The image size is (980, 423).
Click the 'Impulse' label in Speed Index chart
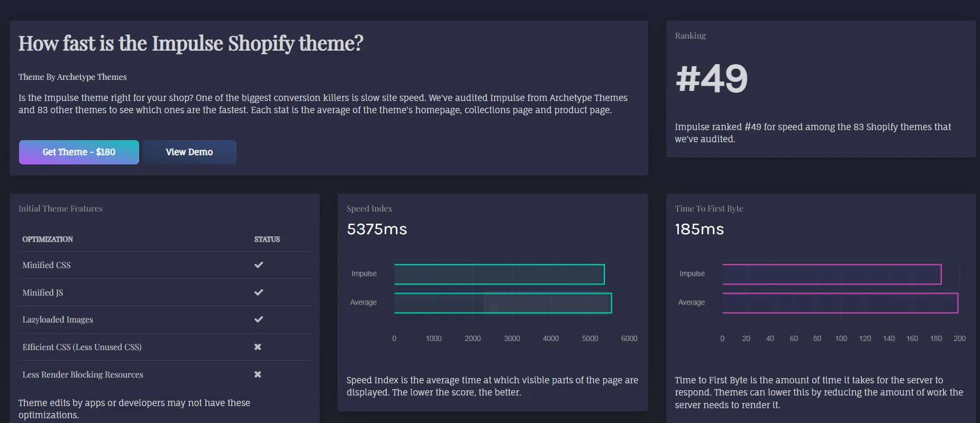[364, 274]
